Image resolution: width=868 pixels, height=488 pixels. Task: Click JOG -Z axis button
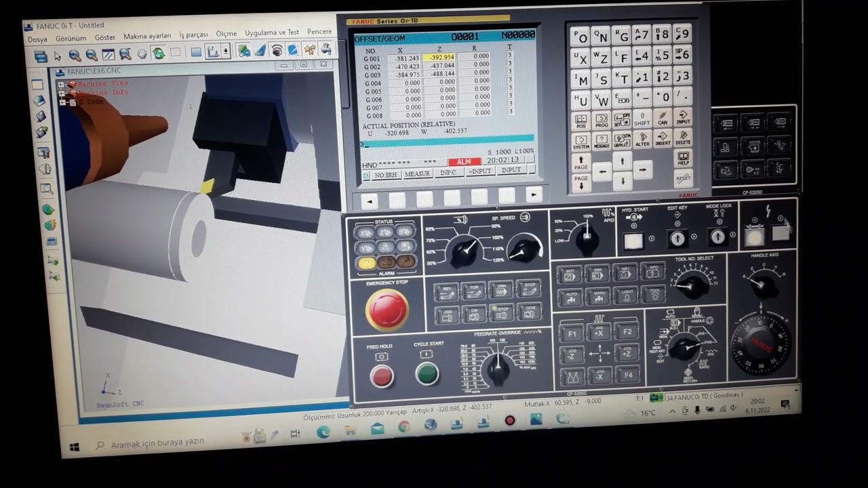click(x=572, y=354)
